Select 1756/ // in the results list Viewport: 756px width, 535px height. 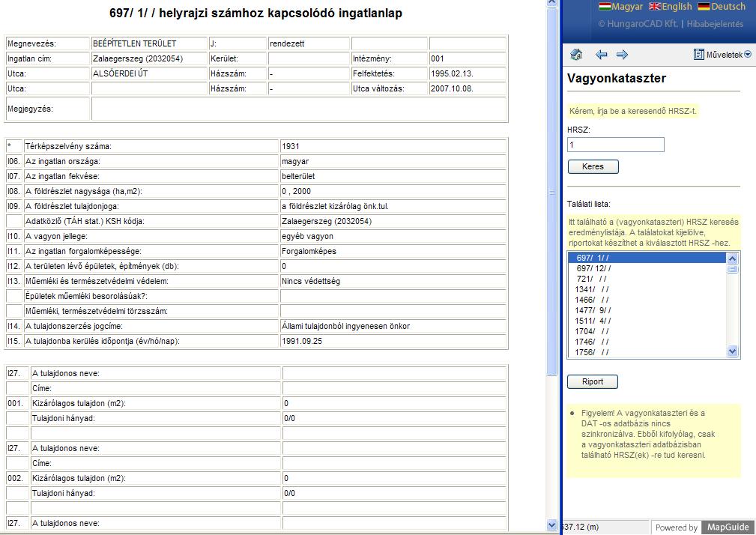point(647,352)
